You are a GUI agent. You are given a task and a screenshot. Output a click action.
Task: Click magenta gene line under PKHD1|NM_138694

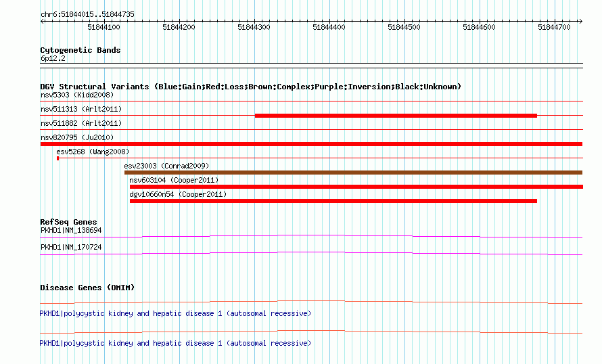coord(311,235)
